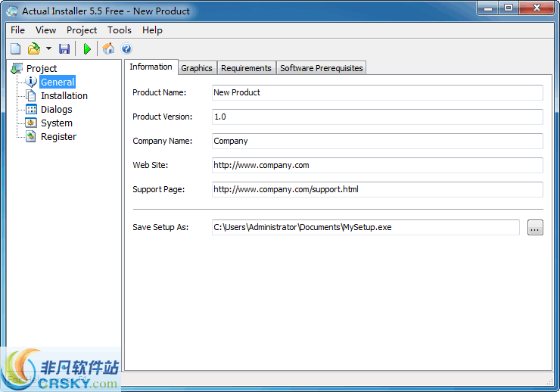Switch to the Graphics tab
This screenshot has height=392, width=560.
pyautogui.click(x=197, y=68)
